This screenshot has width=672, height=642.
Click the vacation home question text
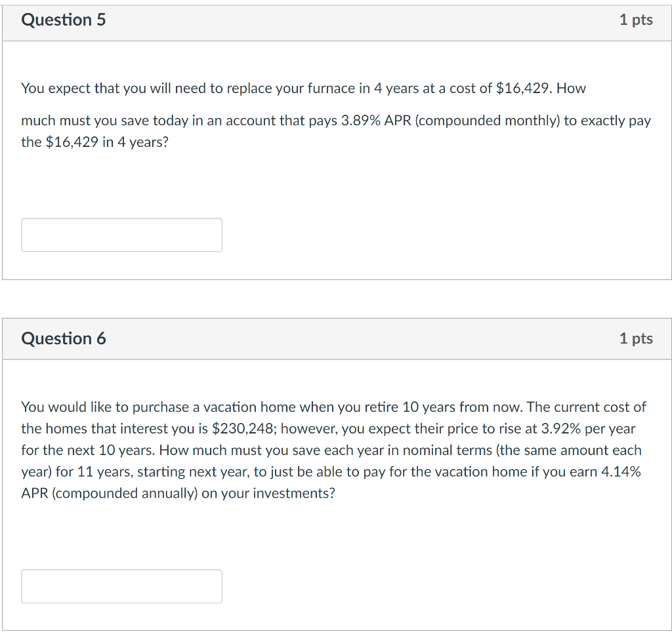coord(328,450)
